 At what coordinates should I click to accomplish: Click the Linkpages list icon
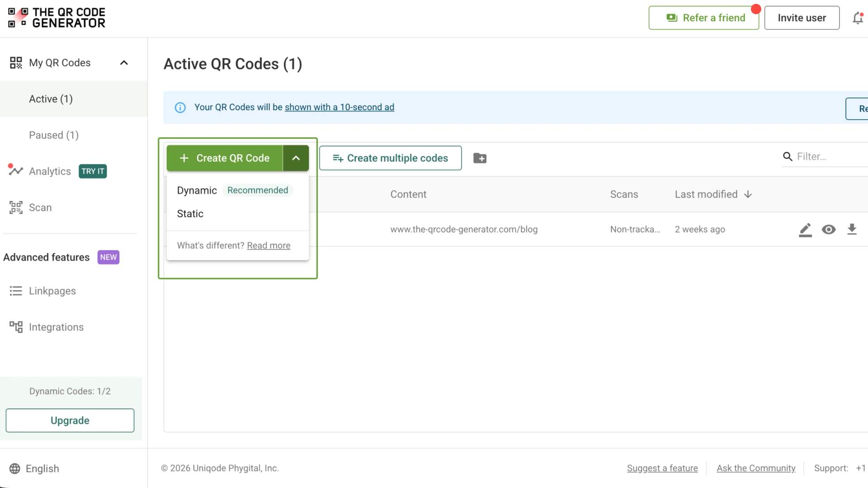point(16,291)
